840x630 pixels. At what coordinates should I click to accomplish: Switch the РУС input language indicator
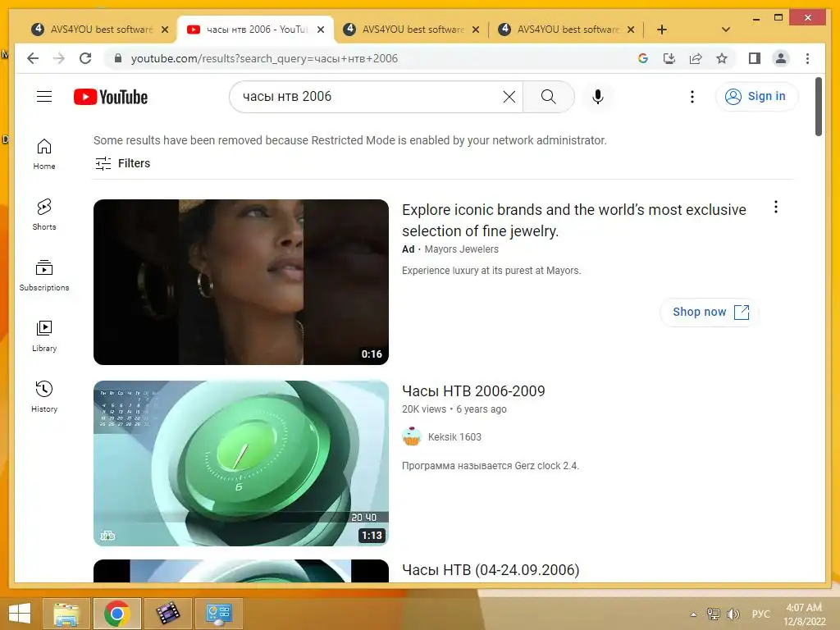[x=760, y=614]
